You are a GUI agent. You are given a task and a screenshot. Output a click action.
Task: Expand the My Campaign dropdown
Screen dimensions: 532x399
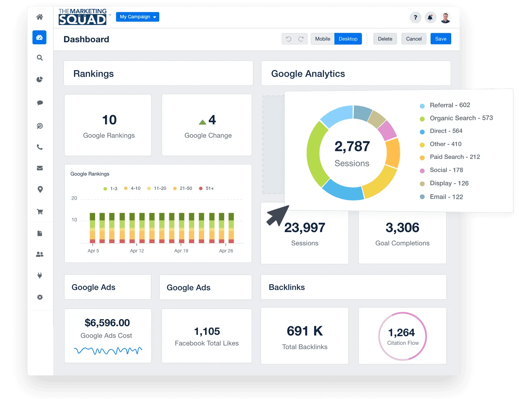point(138,17)
